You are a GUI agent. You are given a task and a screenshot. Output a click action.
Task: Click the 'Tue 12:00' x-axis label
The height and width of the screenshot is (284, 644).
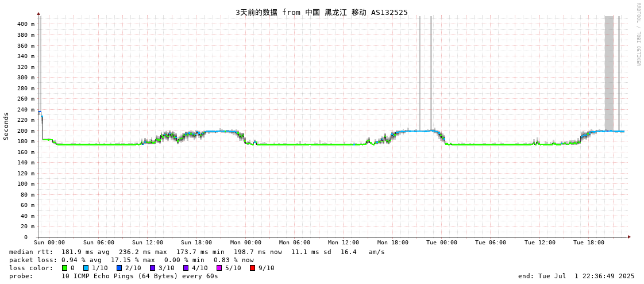point(540,243)
